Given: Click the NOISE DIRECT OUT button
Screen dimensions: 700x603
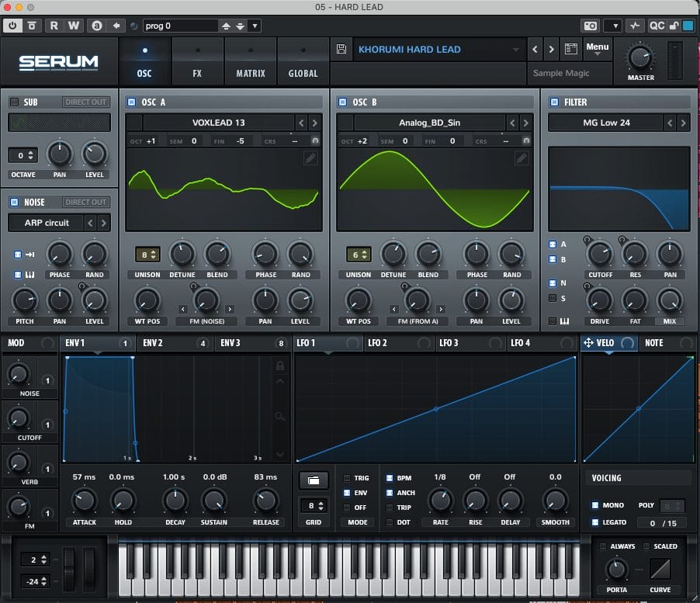Looking at the screenshot, I should [x=85, y=203].
